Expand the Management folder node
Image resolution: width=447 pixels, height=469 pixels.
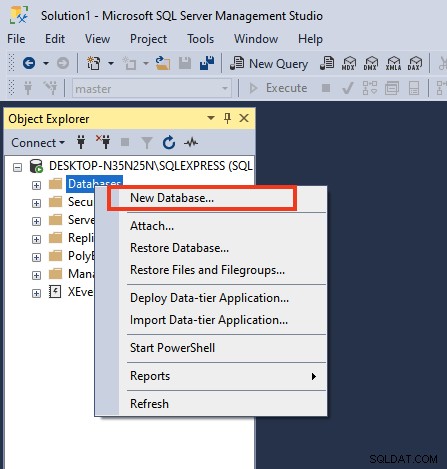point(36,275)
